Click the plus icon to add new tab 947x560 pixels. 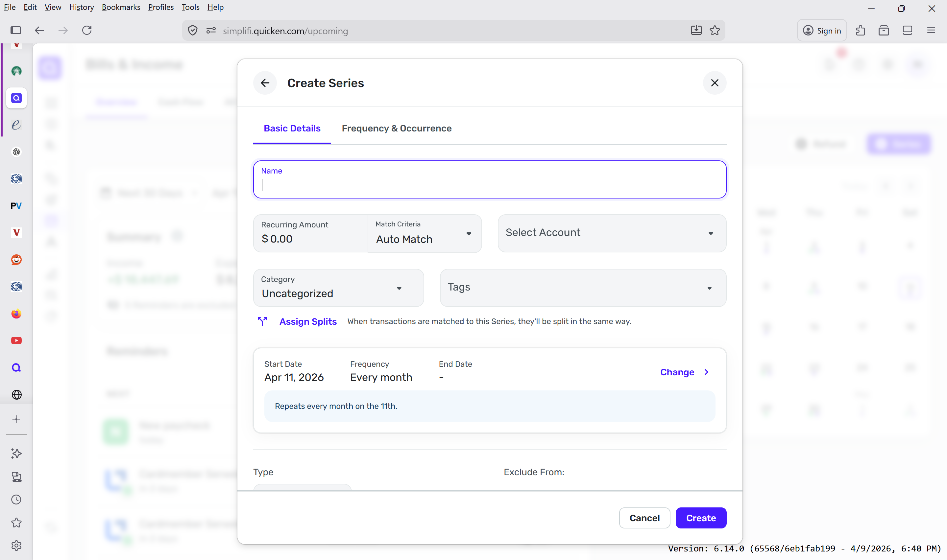(x=16, y=419)
